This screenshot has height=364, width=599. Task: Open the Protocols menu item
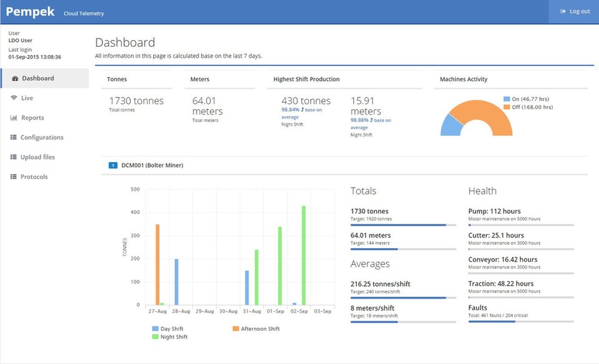[34, 177]
